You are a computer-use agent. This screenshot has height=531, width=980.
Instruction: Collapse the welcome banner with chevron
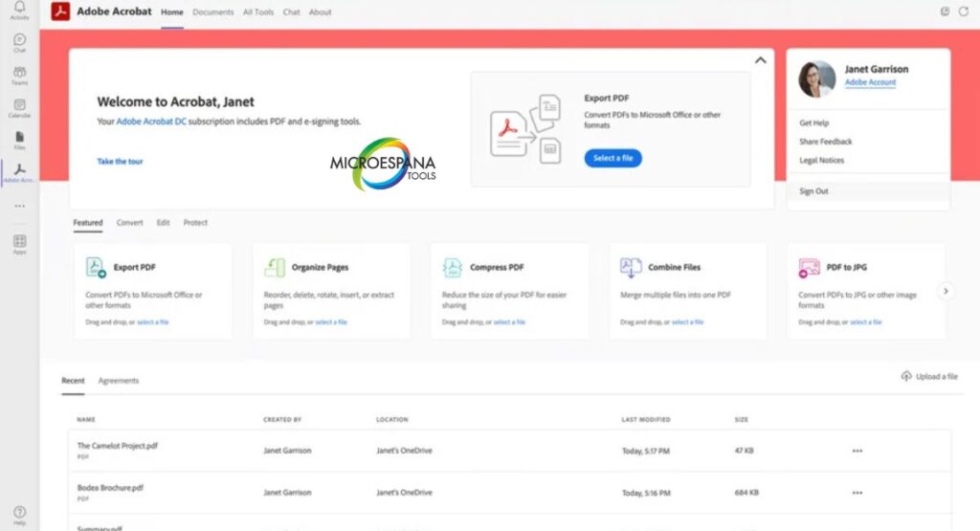(761, 60)
